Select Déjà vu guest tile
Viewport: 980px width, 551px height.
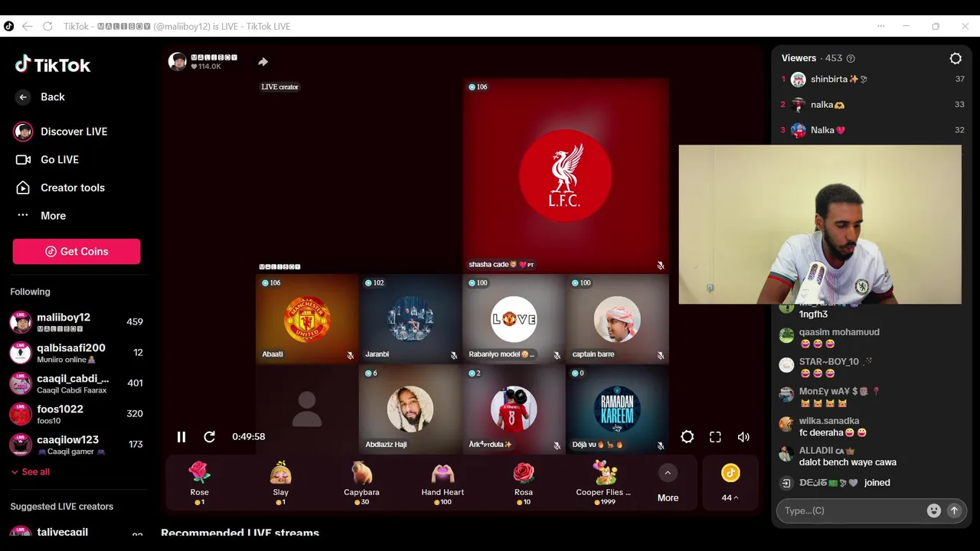pyautogui.click(x=617, y=409)
